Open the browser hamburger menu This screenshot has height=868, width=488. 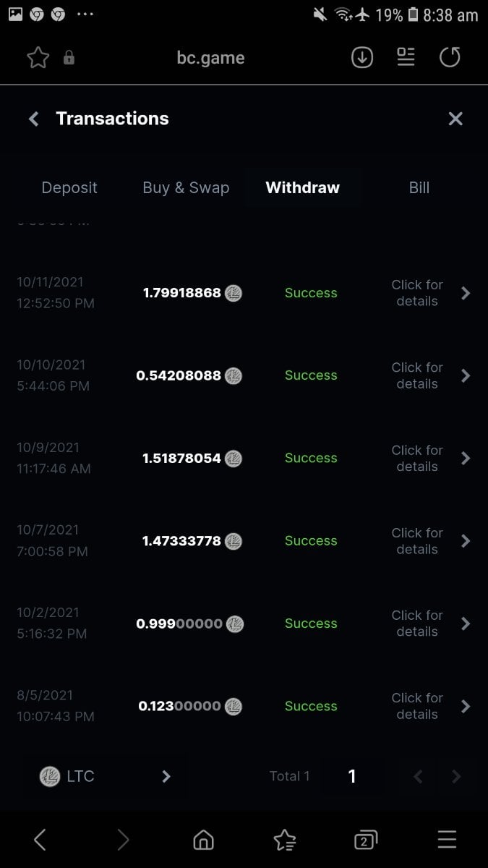[448, 839]
